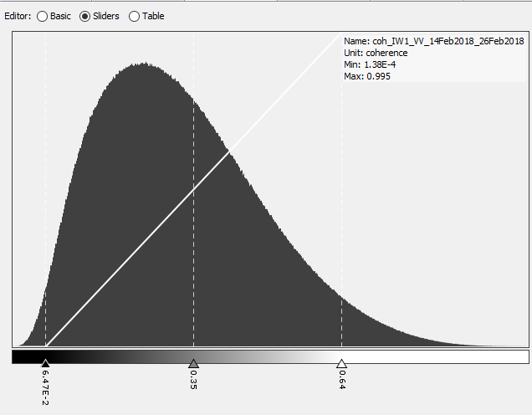Click the white slider handle at 0.64
Image resolution: width=532 pixels, height=415 pixels.
click(341, 363)
